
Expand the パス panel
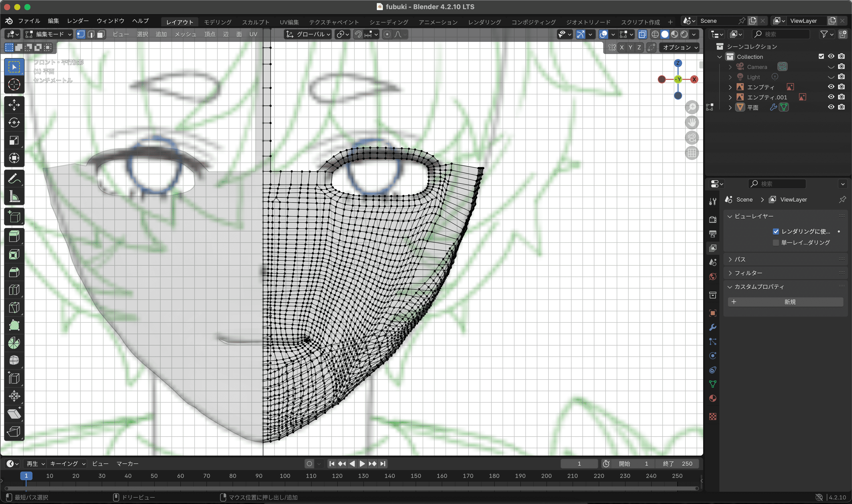point(740,259)
